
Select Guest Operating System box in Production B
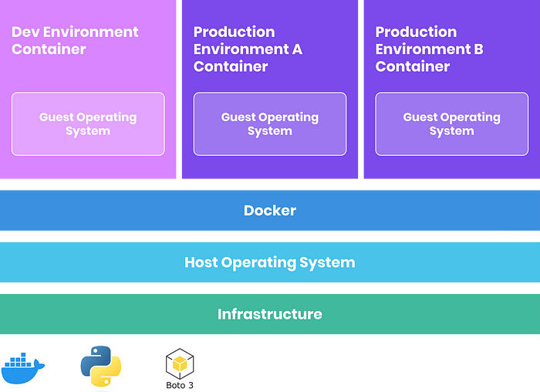point(452,124)
